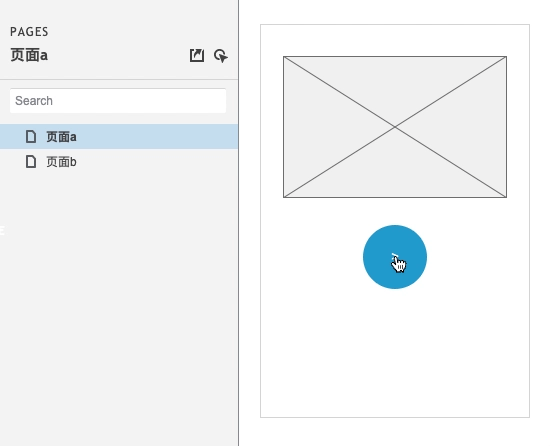This screenshot has width=550, height=446.
Task: Toggle the highlight interactive elements icon
Action: 221,56
